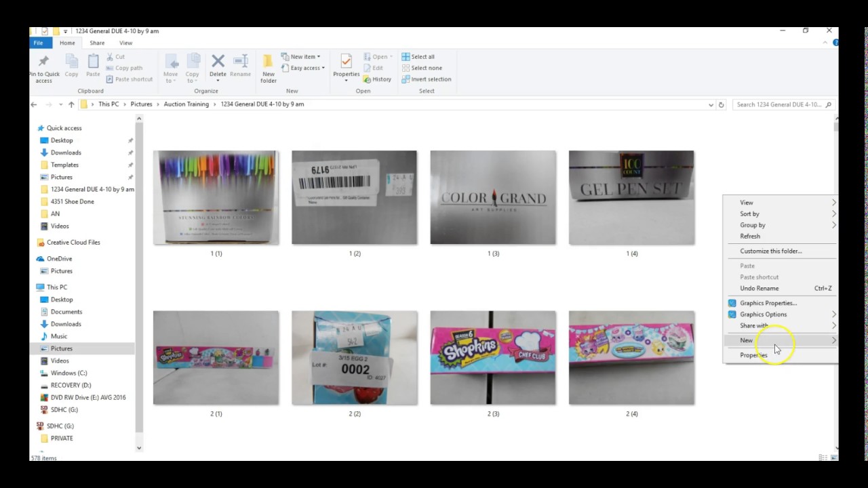Click Paste shortcut in the ribbon

129,79
